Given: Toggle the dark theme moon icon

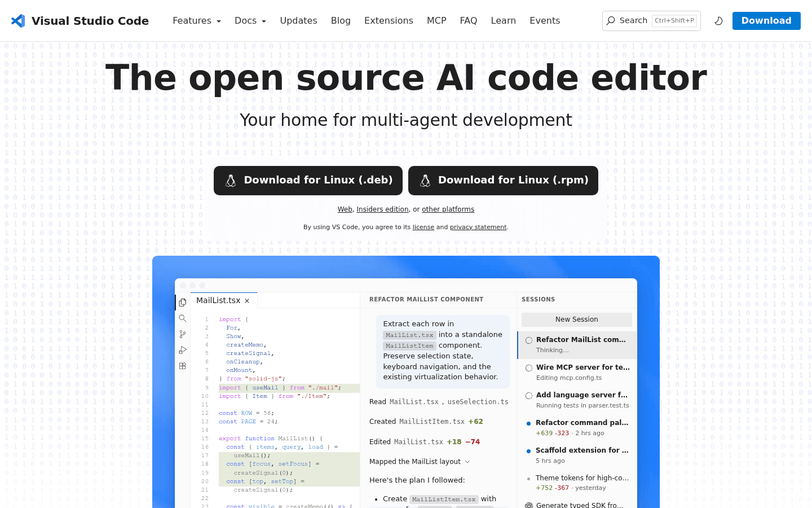Looking at the screenshot, I should tap(718, 21).
